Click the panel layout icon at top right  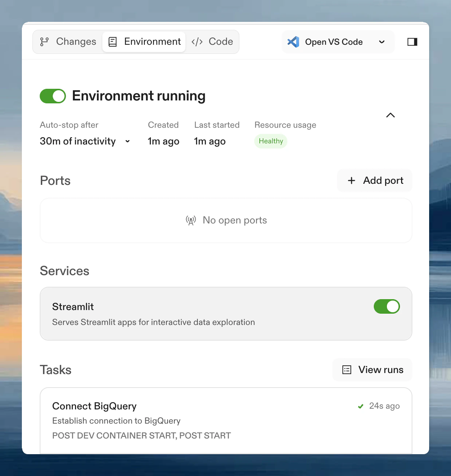tap(412, 41)
